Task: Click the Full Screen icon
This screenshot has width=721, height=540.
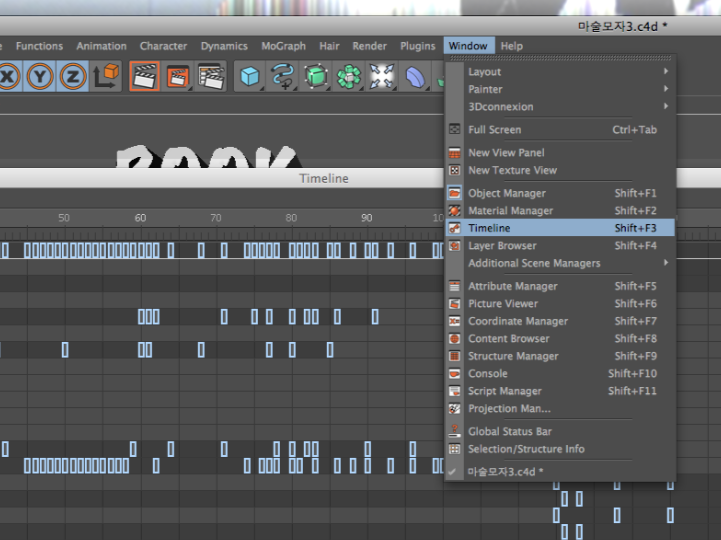Action: [454, 130]
